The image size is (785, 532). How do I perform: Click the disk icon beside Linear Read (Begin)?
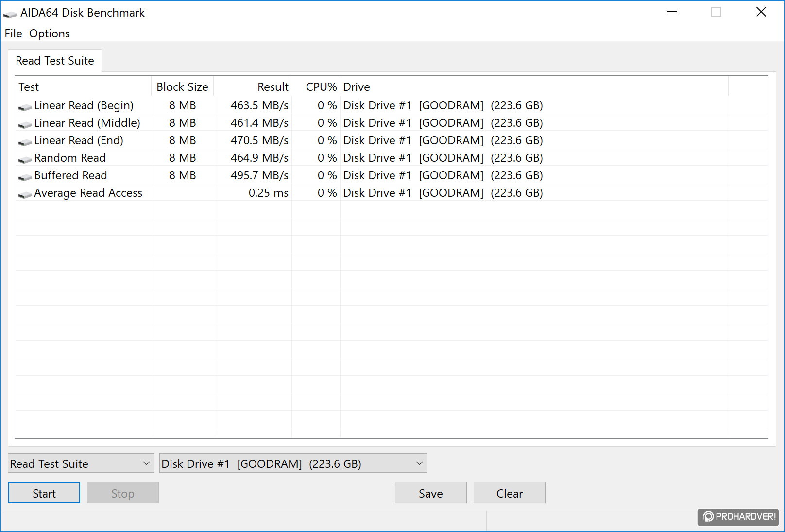click(25, 107)
